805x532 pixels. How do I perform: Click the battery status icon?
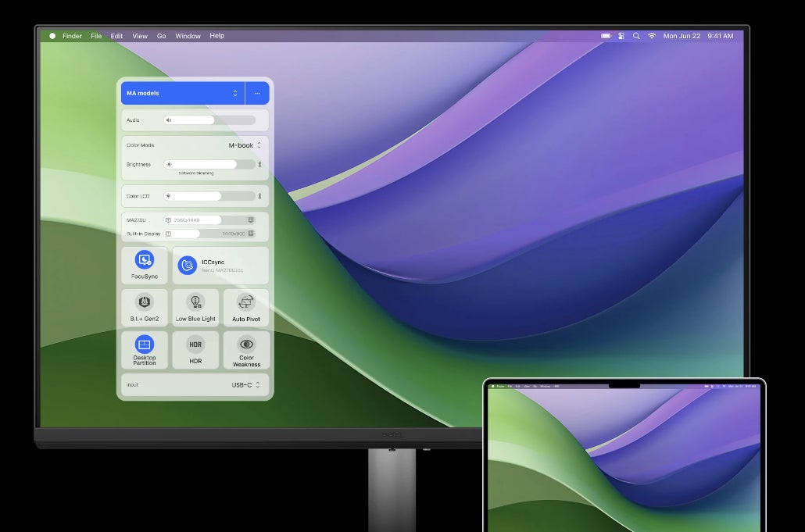coord(606,36)
